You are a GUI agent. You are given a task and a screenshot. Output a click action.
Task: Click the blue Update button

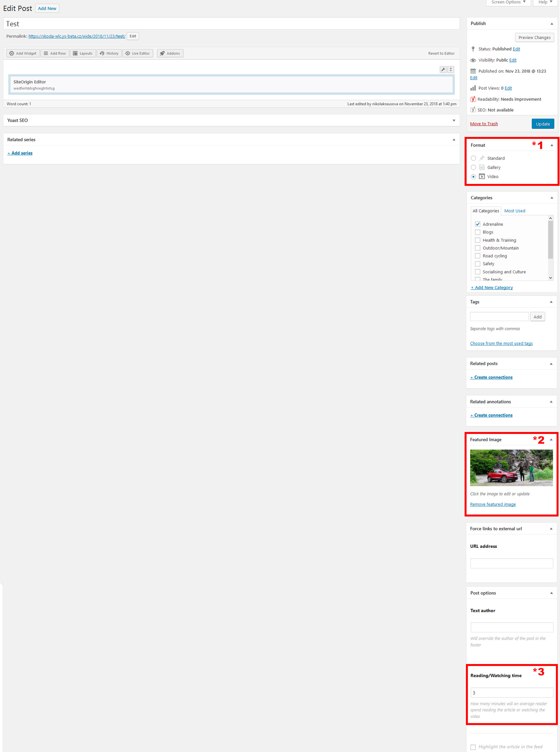pos(543,124)
